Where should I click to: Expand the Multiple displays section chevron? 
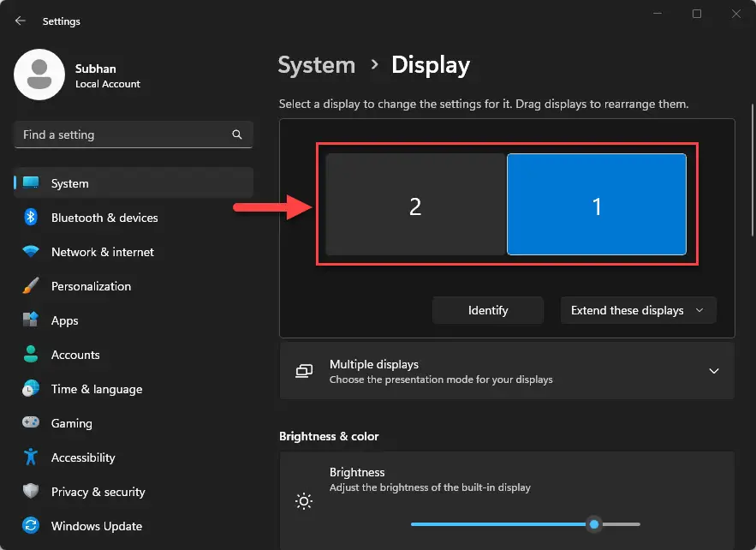click(x=713, y=371)
